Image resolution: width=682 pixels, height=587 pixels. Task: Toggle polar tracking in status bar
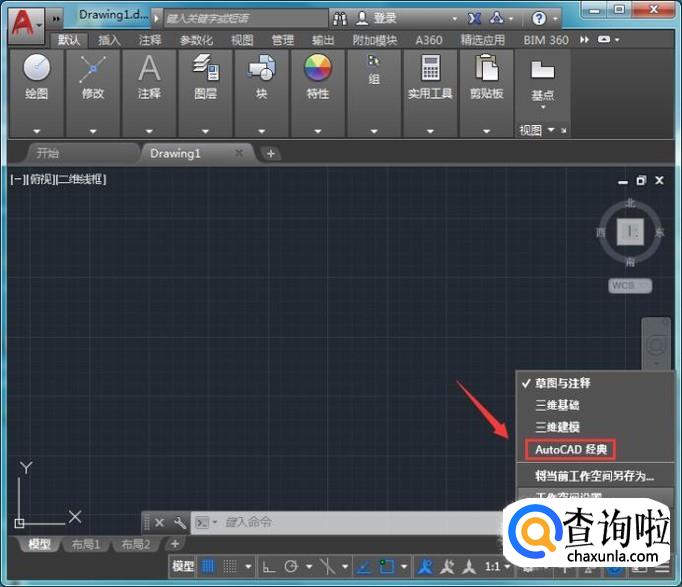click(x=291, y=567)
